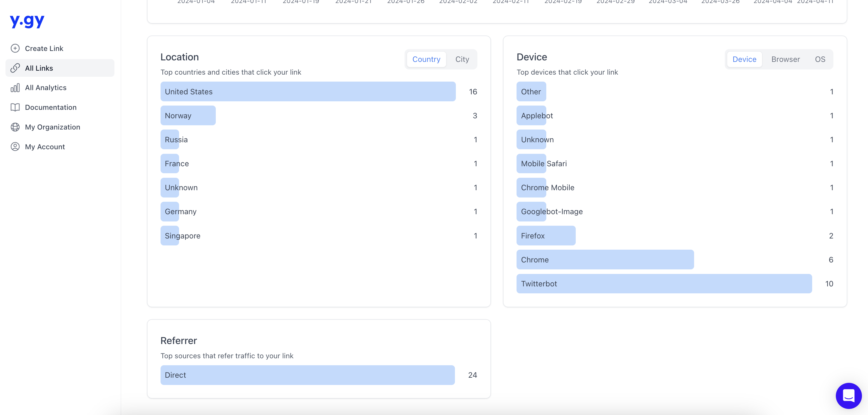Click the City button in Location panel

[x=462, y=59]
